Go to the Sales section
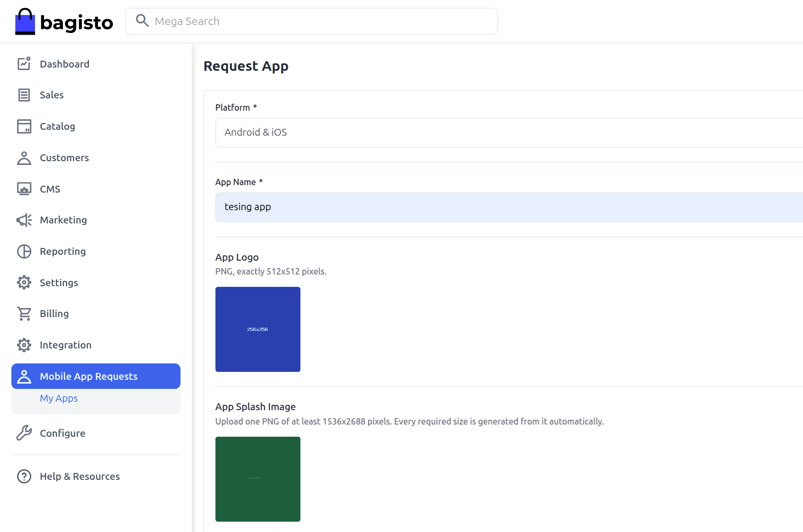 (x=52, y=95)
